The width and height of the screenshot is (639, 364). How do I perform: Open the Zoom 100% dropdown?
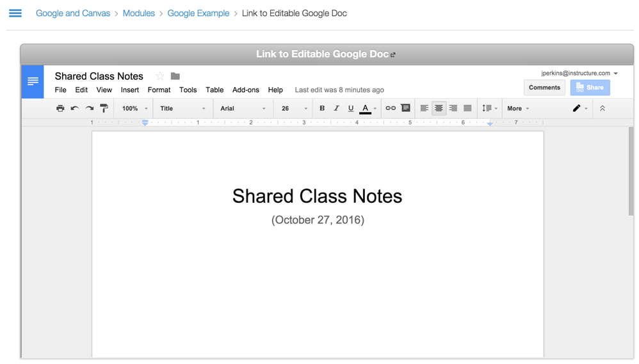[x=134, y=108]
